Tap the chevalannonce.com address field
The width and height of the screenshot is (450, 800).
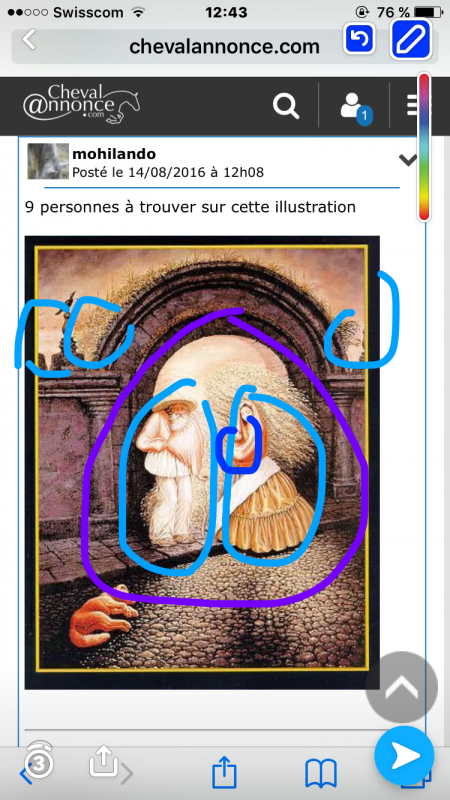[224, 46]
